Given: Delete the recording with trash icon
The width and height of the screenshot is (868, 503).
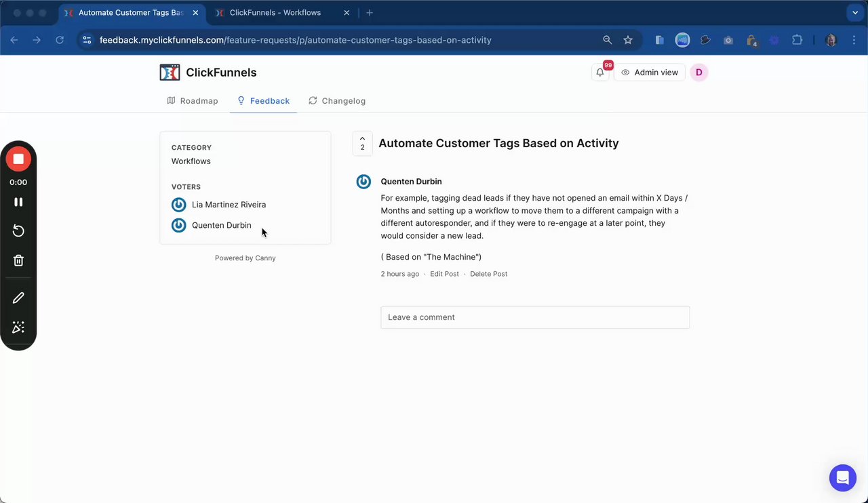Looking at the screenshot, I should [18, 260].
